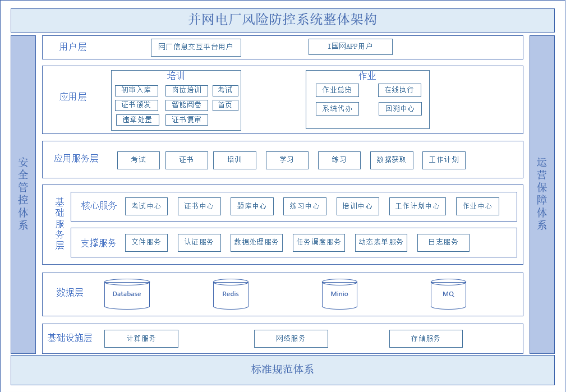Select the 应用层 layer label
566x392 pixels.
[x=72, y=96]
